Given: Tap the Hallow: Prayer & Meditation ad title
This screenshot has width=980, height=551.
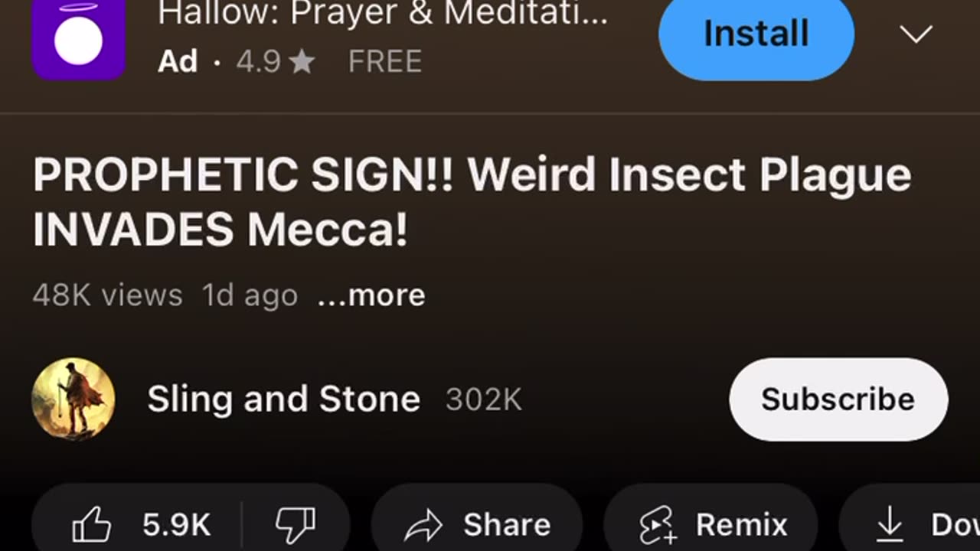Looking at the screenshot, I should click(383, 14).
